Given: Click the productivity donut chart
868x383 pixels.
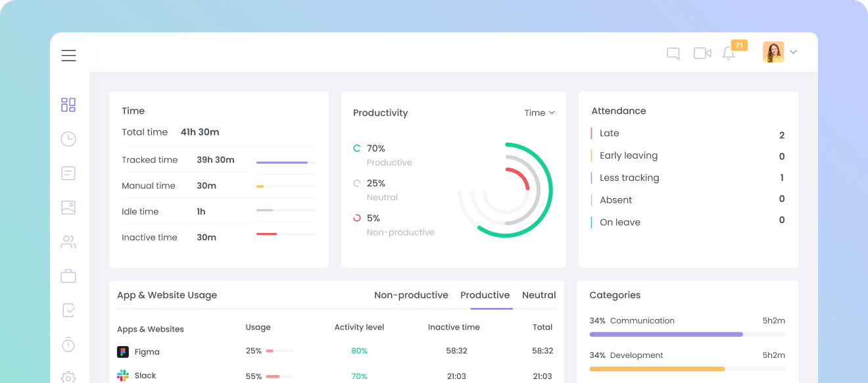Looking at the screenshot, I should pyautogui.click(x=505, y=190).
